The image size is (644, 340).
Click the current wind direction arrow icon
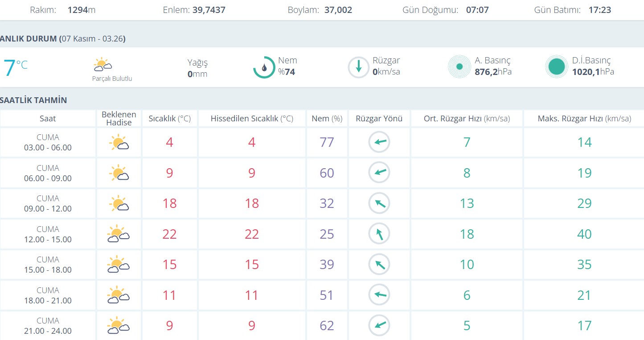(x=358, y=67)
